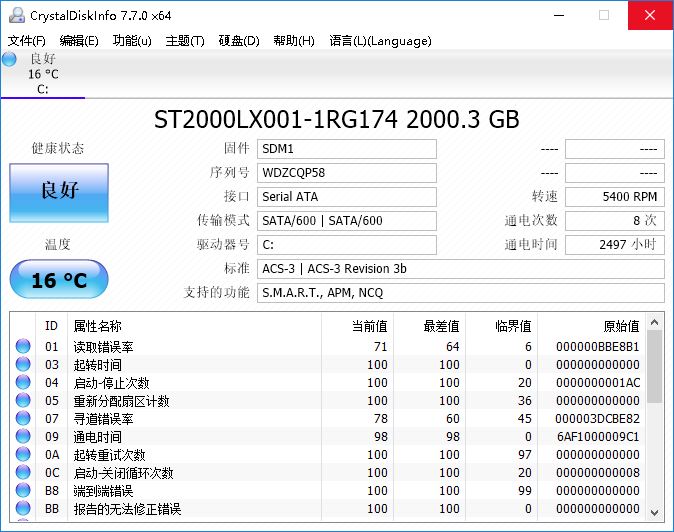
Task: Click status orb of attribute 0C 启动-关闭循环次数
Action: click(x=23, y=472)
